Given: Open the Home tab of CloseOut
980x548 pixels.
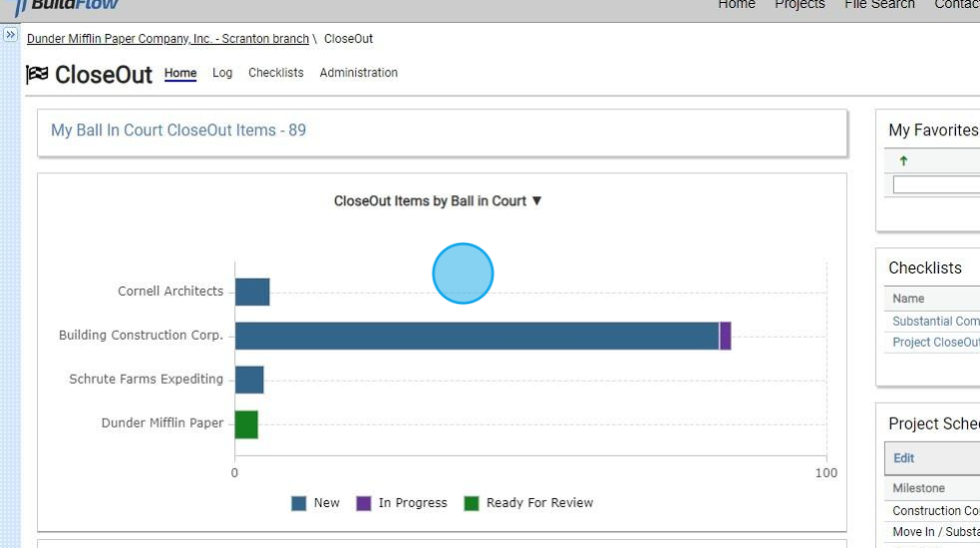Looking at the screenshot, I should coord(180,73).
